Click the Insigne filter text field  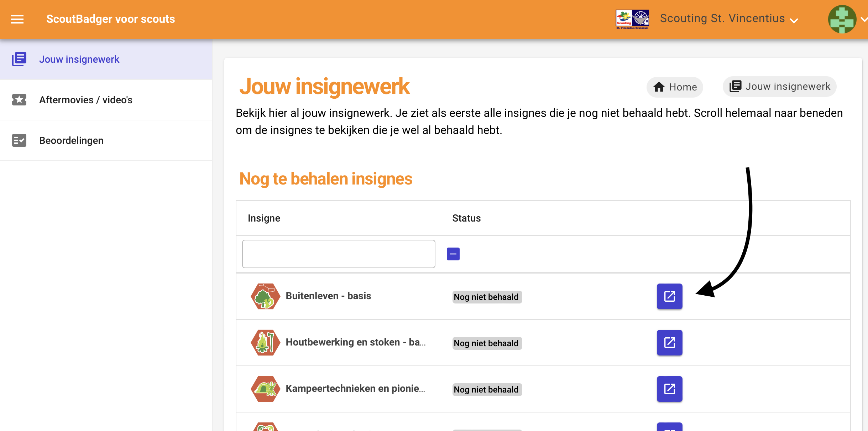[338, 254]
